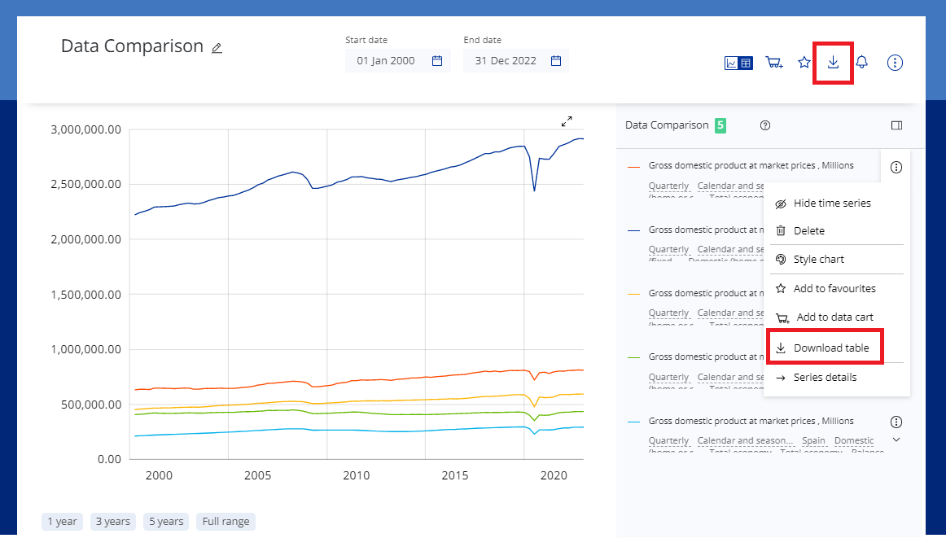Click the End date input field

pyautogui.click(x=505, y=61)
